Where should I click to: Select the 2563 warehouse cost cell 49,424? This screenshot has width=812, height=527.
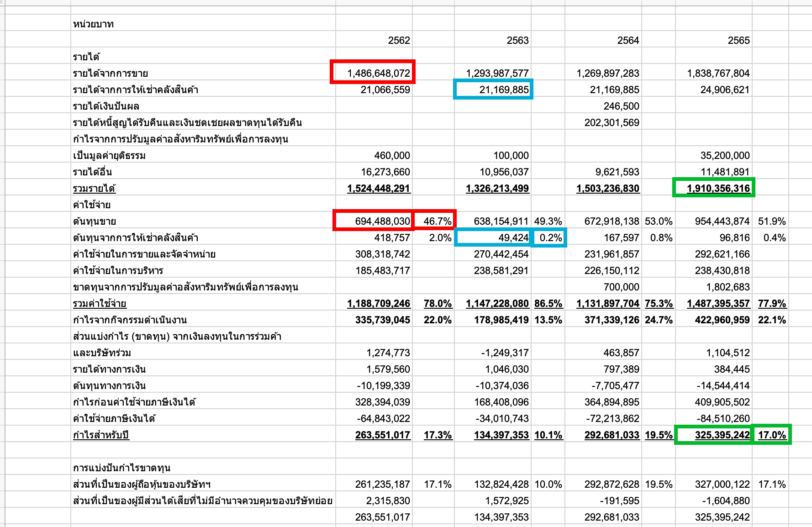tap(493, 237)
